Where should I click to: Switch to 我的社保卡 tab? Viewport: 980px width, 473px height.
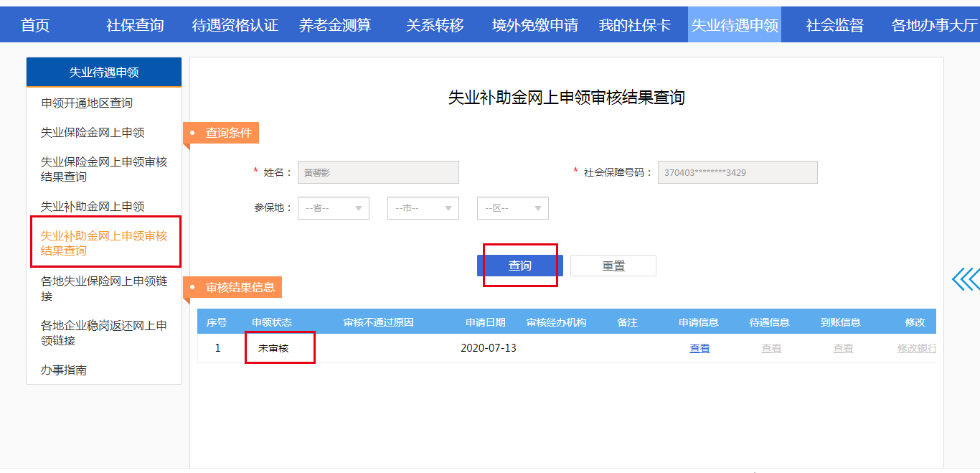(634, 25)
